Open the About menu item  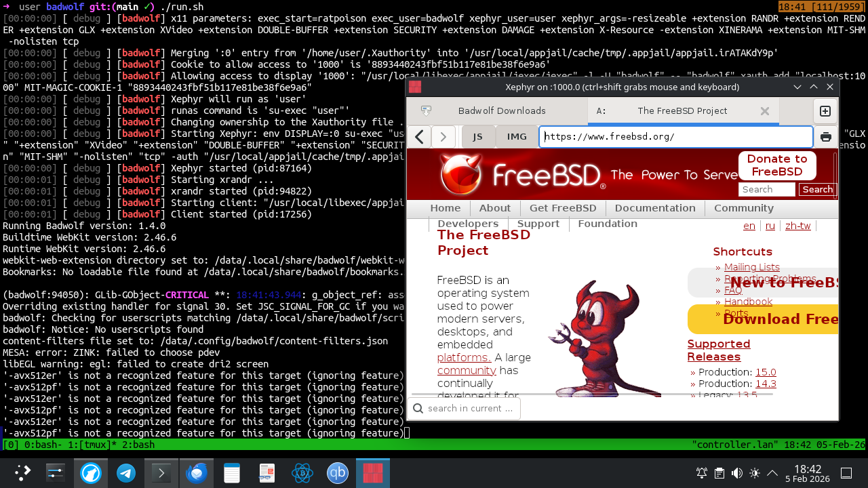click(495, 208)
